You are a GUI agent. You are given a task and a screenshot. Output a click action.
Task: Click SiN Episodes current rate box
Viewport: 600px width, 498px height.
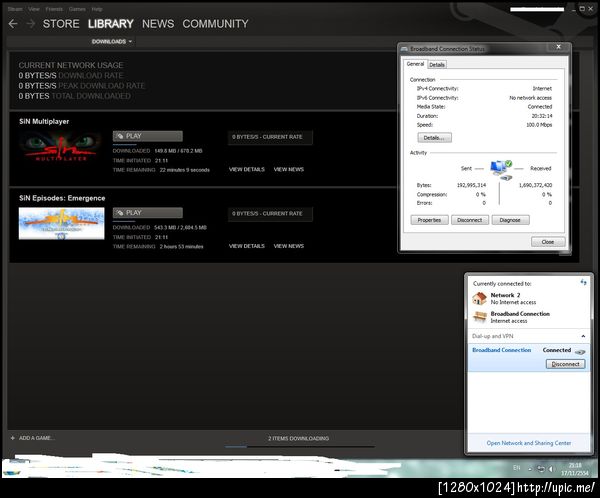(270, 214)
